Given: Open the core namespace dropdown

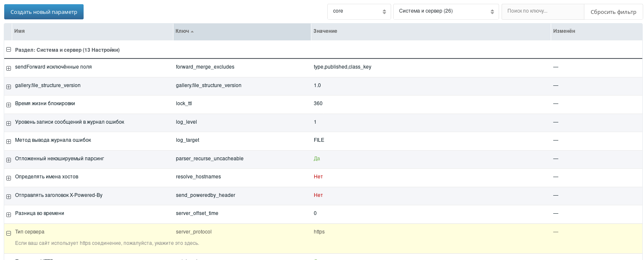Looking at the screenshot, I should pyautogui.click(x=359, y=11).
